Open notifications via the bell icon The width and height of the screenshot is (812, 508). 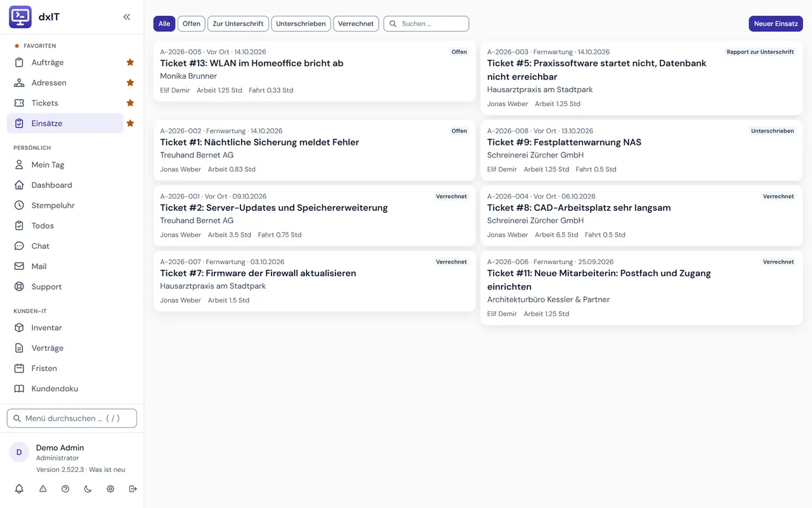click(x=19, y=489)
